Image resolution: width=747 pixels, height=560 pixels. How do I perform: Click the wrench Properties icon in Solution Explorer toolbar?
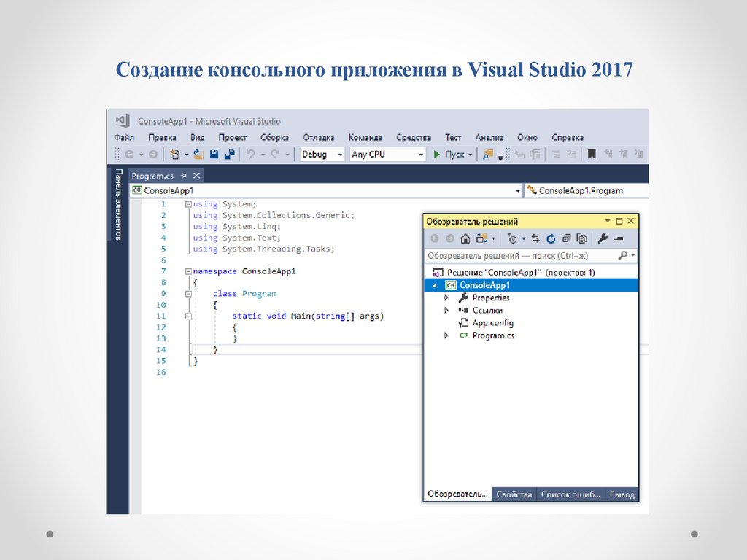[603, 238]
